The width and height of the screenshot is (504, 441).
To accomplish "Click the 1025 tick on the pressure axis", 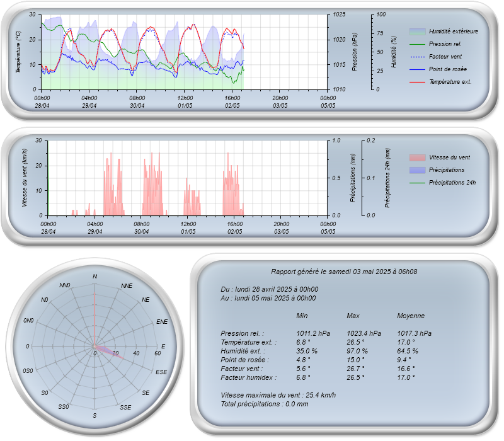I will [339, 14].
